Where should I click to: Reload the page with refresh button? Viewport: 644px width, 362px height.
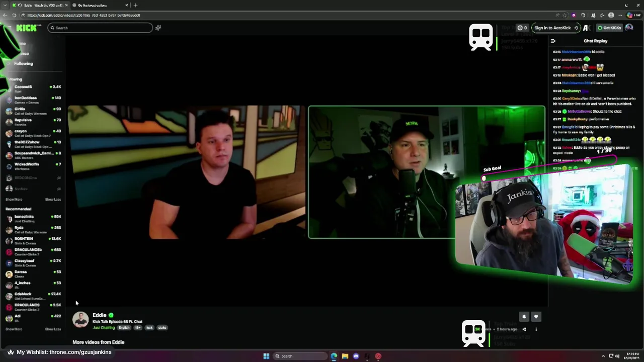(14, 15)
